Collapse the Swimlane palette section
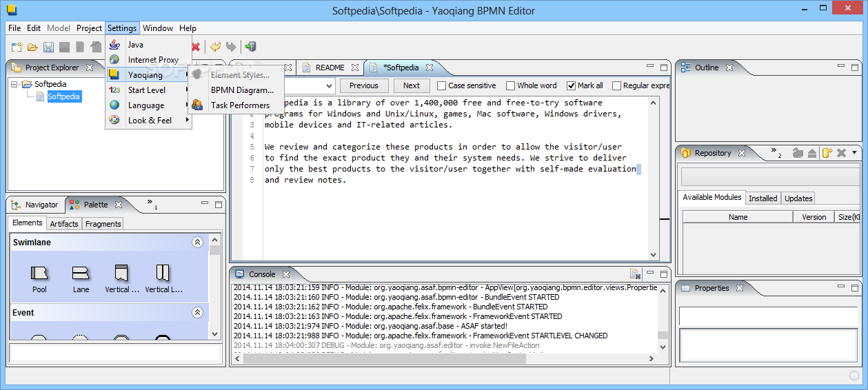The height and width of the screenshot is (390, 868). 198,243
